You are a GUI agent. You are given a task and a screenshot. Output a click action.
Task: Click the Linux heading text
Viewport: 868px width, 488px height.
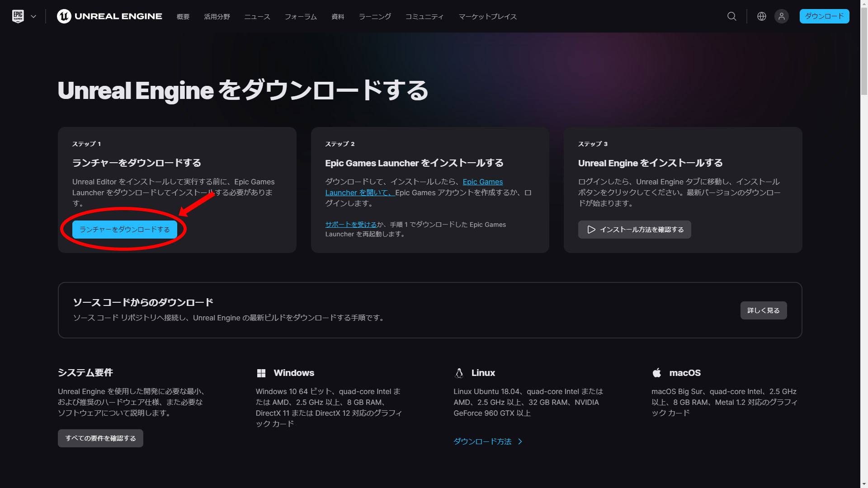(x=483, y=373)
